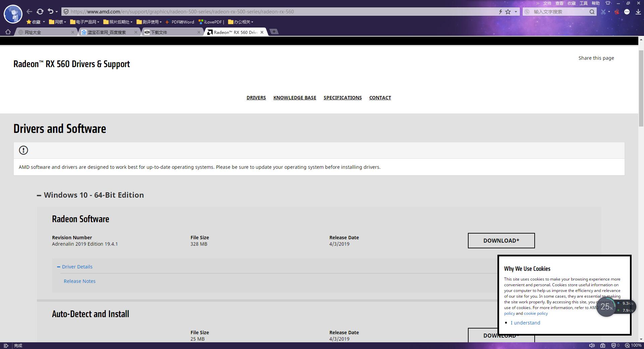Open the cookie policy link
644x349 pixels.
[x=536, y=313]
